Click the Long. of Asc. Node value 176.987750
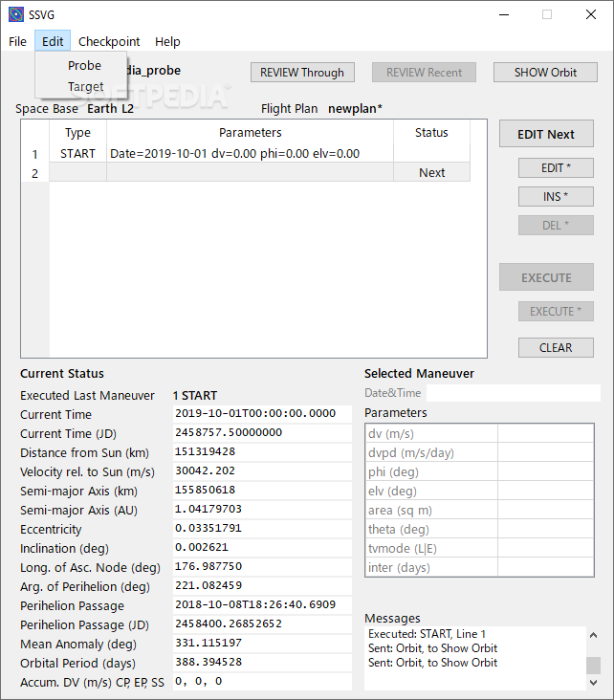This screenshot has width=614, height=700. (x=262, y=566)
